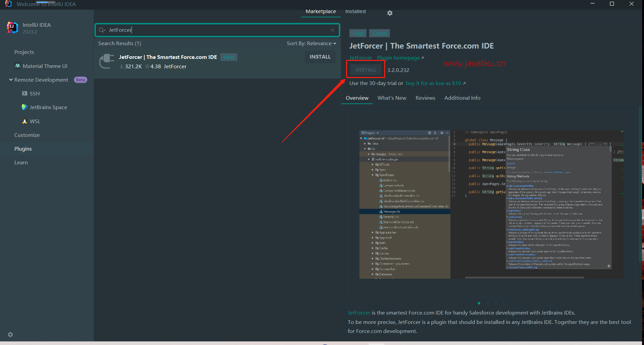Image resolution: width=644 pixels, height=345 pixels.
Task: Click the Beta badge beside Remote Development
Action: (80, 80)
